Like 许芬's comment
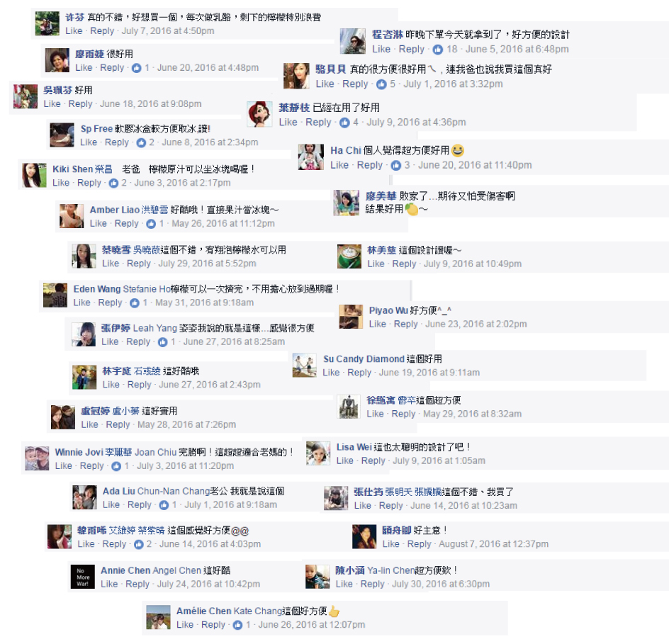 point(74,31)
